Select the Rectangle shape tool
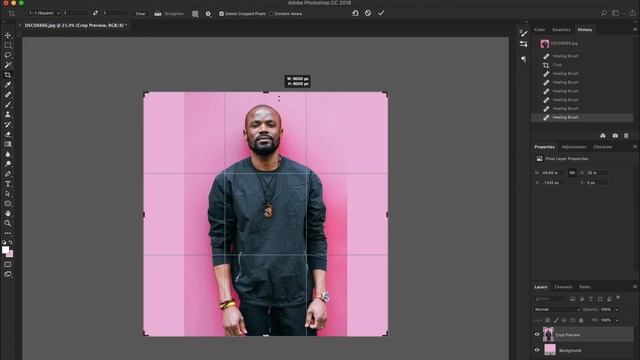 pos(8,204)
